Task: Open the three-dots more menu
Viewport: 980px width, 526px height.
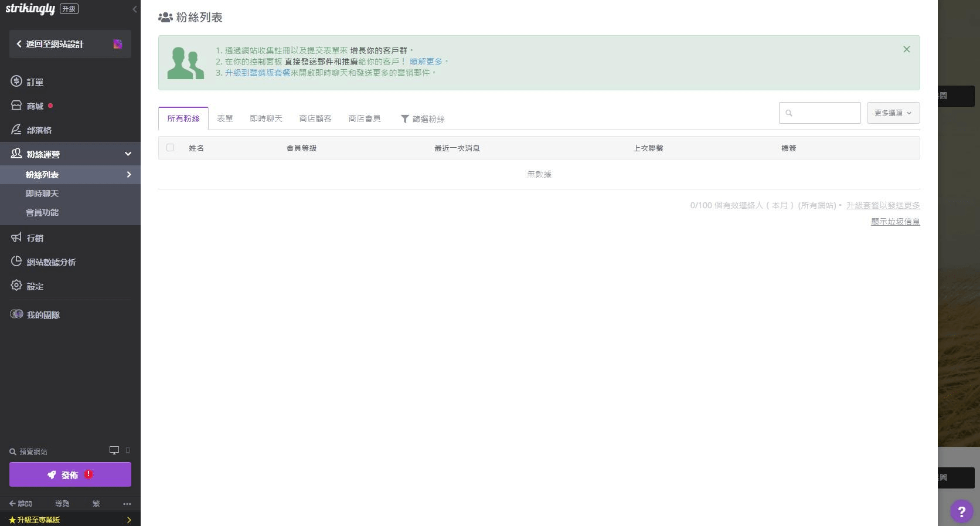Action: 127,504
